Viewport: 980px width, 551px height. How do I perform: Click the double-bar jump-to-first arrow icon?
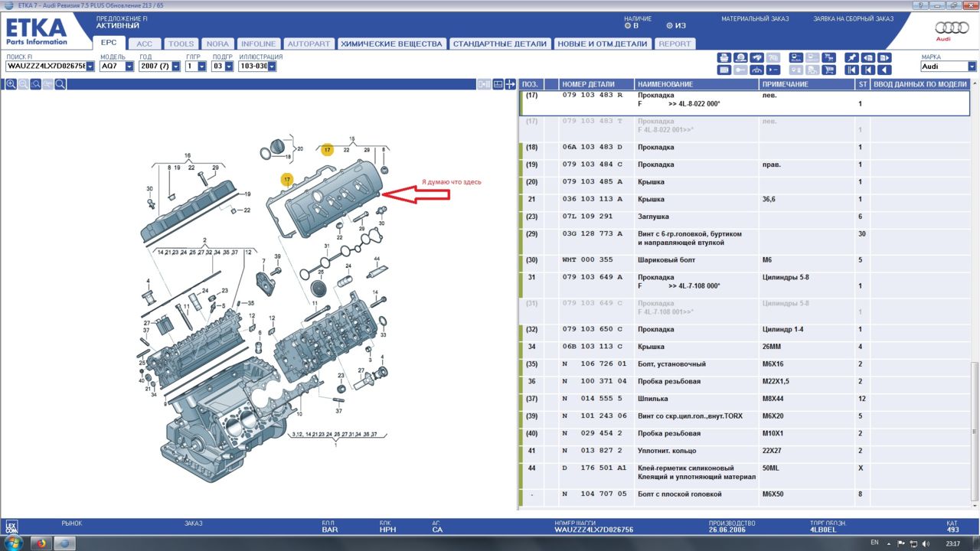pyautogui.click(x=851, y=70)
